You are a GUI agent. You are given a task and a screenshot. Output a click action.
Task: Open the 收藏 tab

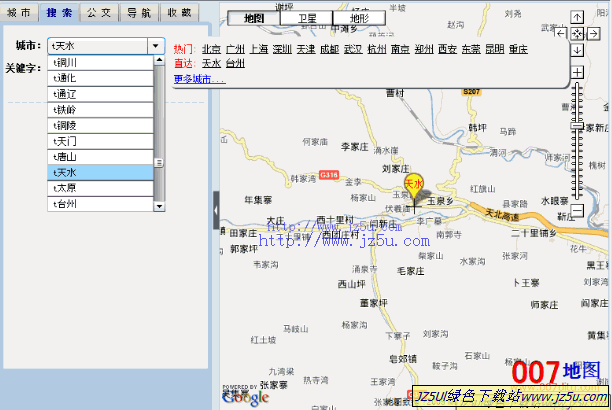coord(180,13)
